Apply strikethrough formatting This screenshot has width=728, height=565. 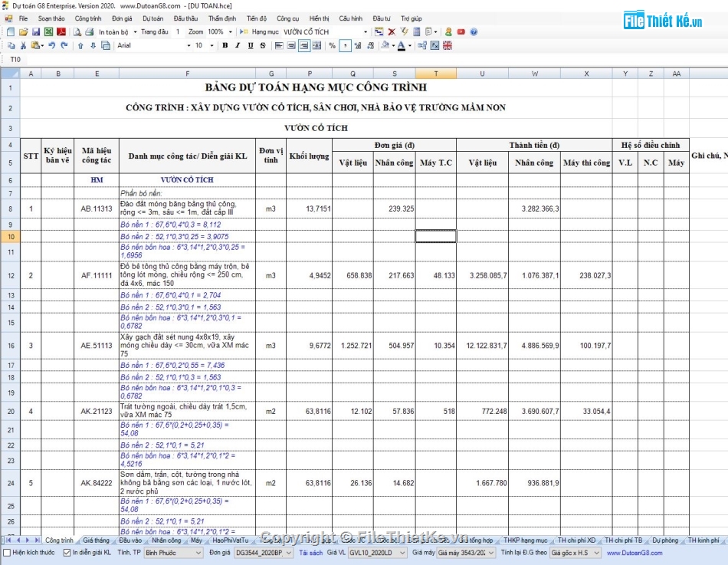click(x=263, y=45)
